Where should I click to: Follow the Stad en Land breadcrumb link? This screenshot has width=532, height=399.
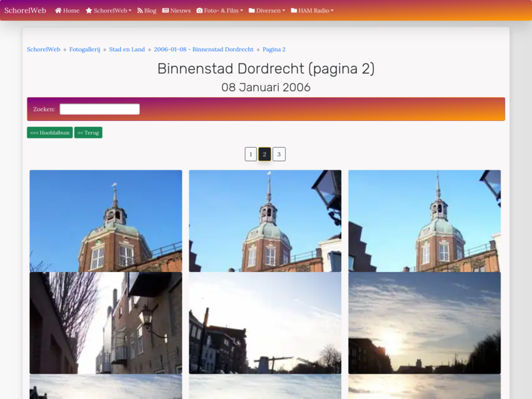click(127, 49)
